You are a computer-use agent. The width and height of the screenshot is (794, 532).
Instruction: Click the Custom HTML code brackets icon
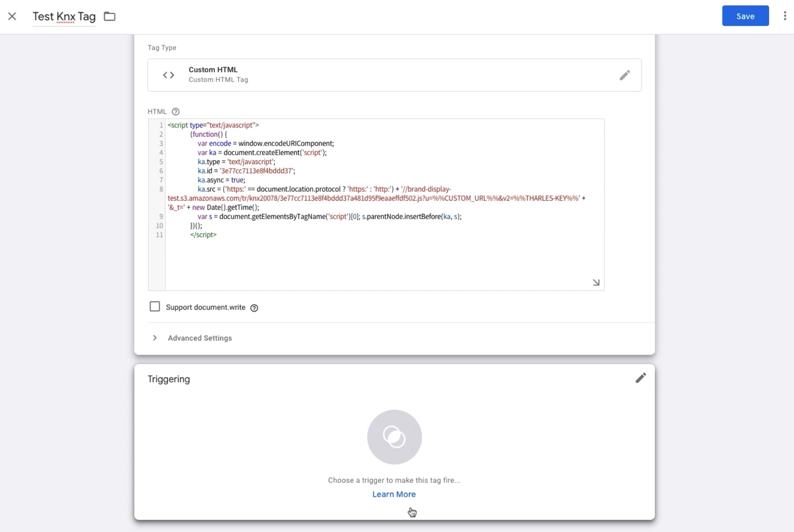coord(169,75)
